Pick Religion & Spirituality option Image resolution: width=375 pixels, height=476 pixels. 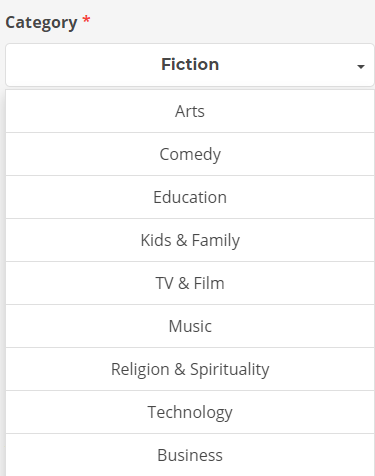tap(190, 369)
